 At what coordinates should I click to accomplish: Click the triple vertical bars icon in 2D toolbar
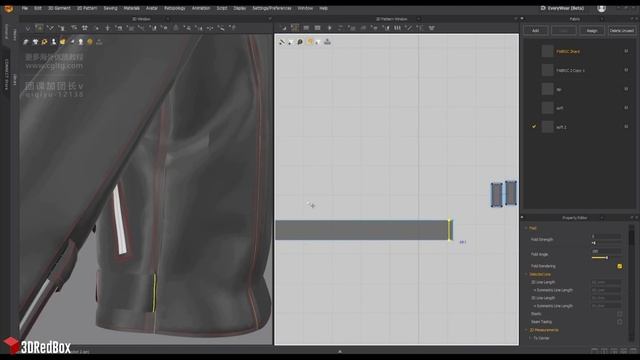click(x=397, y=28)
